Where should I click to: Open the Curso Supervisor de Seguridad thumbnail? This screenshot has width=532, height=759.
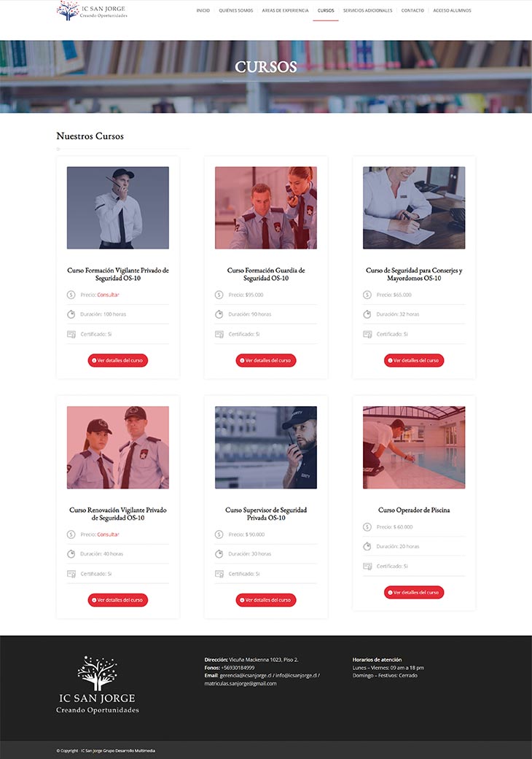pyautogui.click(x=266, y=447)
